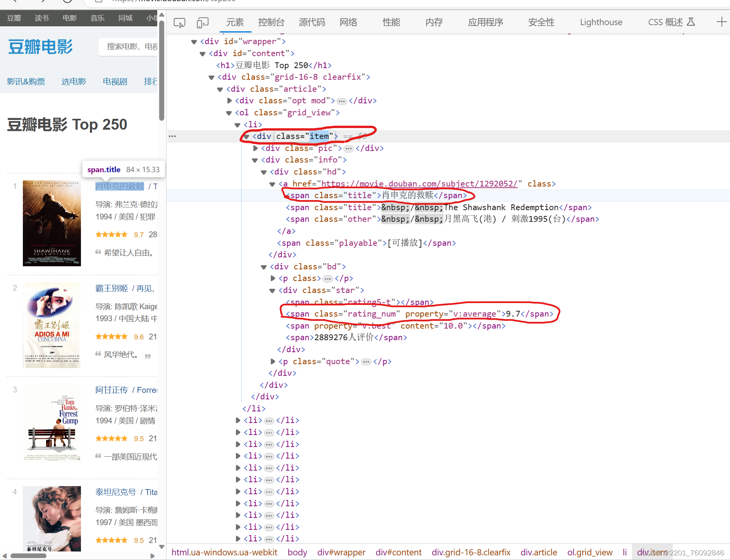Image resolution: width=730 pixels, height=560 pixels.
Task: Collapse the div class="bd" node
Action: [x=264, y=267]
